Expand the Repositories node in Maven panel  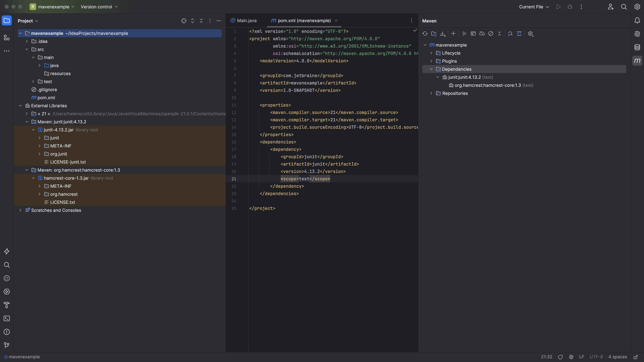(432, 93)
